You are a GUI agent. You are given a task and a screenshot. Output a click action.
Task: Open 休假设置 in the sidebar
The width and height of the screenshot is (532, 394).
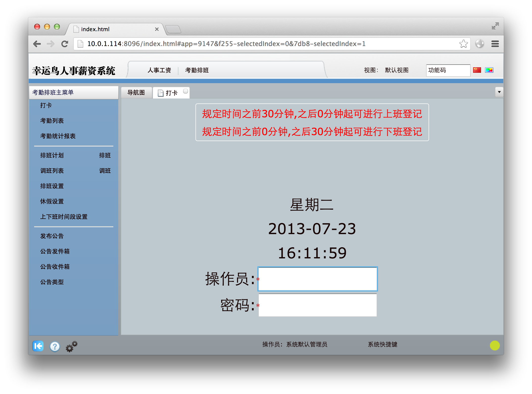52,201
